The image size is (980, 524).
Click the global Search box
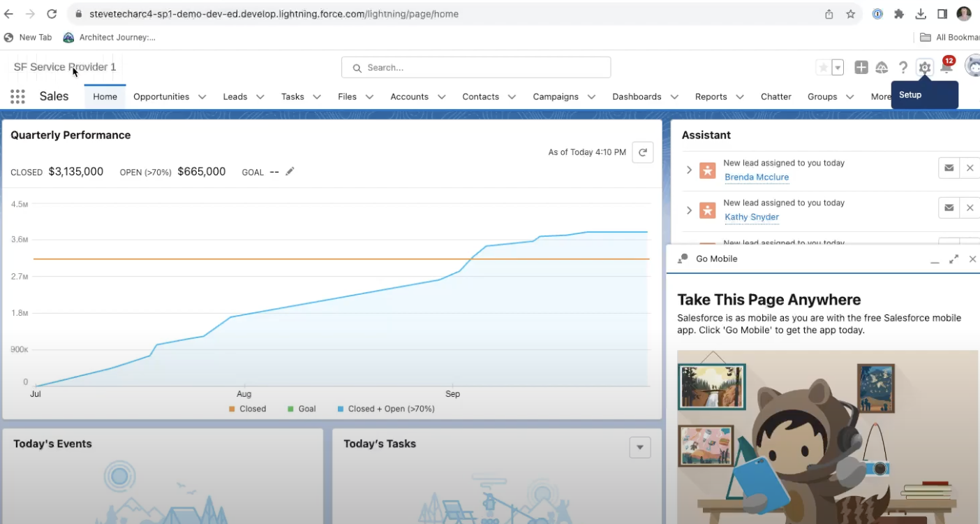[475, 67]
